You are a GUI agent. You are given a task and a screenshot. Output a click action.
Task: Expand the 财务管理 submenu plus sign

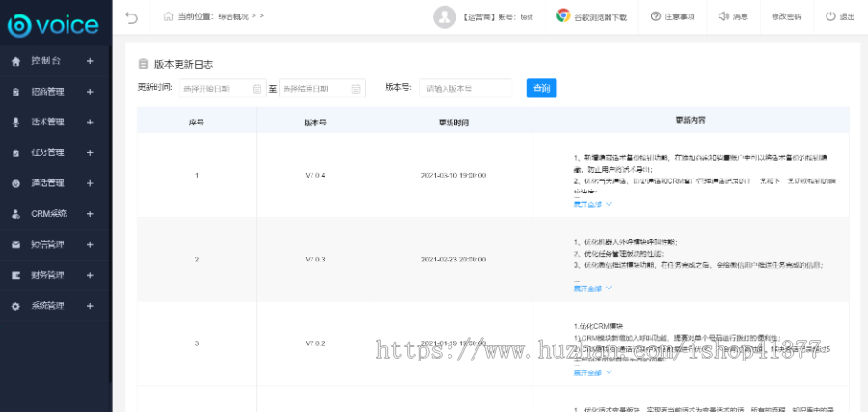pos(90,275)
